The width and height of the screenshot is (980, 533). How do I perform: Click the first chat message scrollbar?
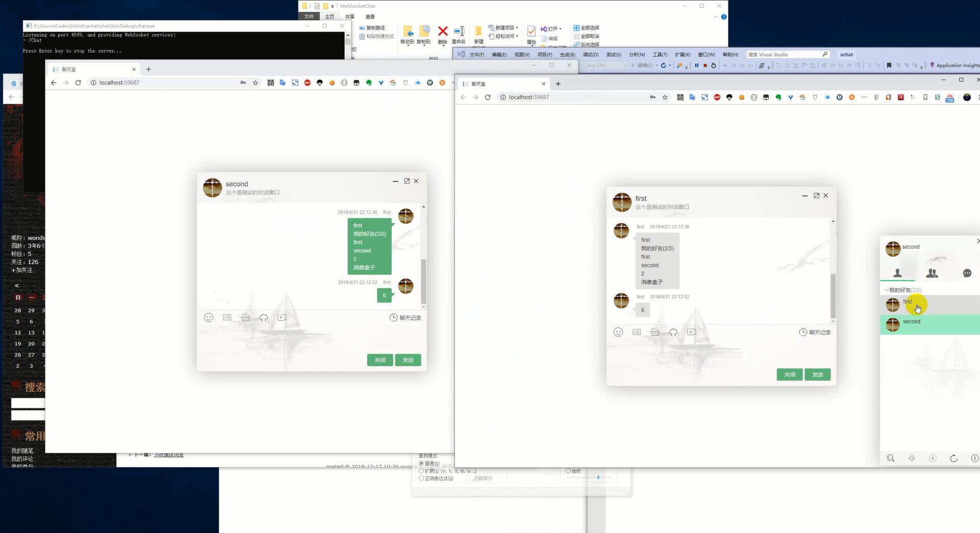coord(833,296)
